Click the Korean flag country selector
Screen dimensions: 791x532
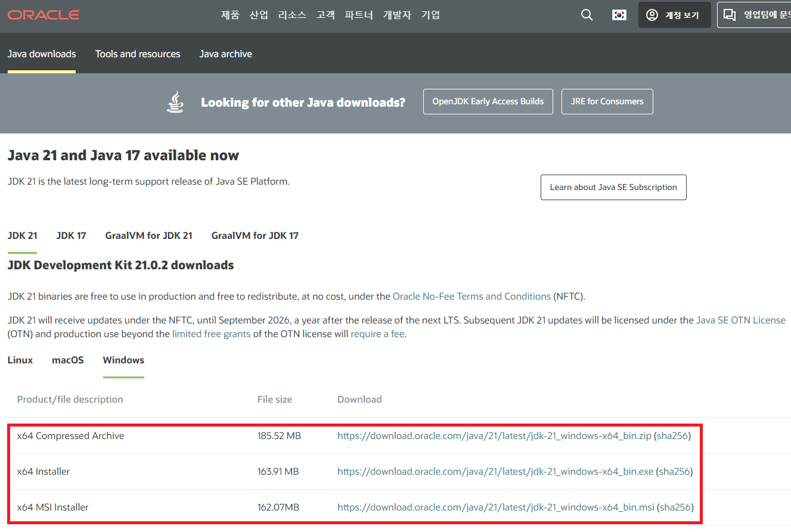click(x=619, y=15)
